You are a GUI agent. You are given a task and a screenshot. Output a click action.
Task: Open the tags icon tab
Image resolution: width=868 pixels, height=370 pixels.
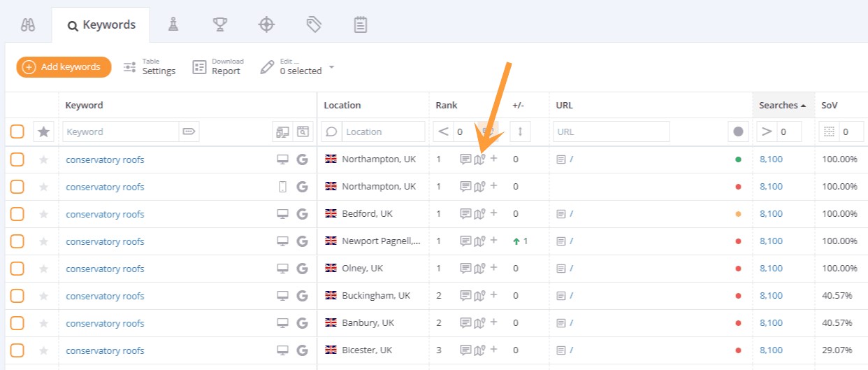click(x=314, y=25)
